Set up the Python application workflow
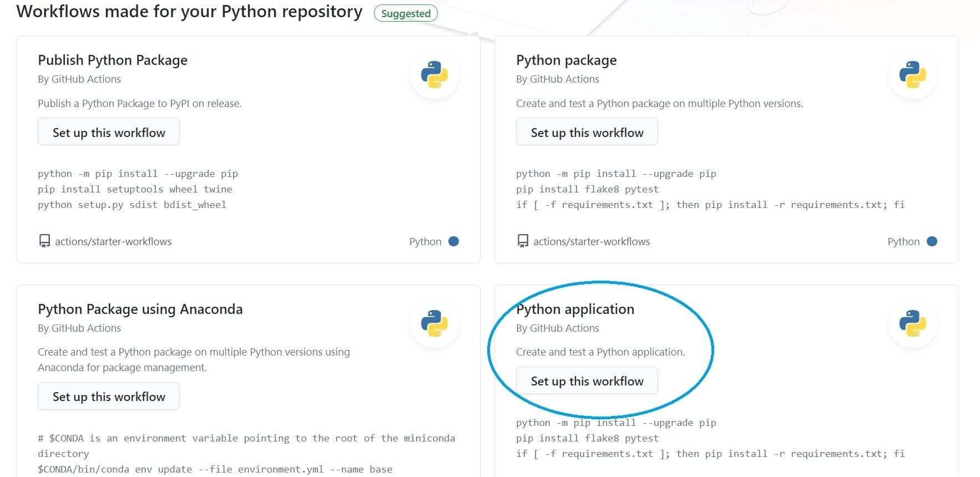The image size is (980, 477). pos(587,381)
